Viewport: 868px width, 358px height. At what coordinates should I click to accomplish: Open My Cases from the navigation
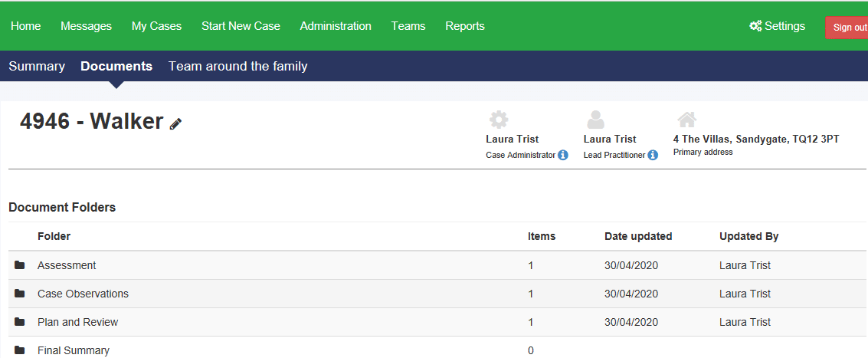[x=156, y=26]
